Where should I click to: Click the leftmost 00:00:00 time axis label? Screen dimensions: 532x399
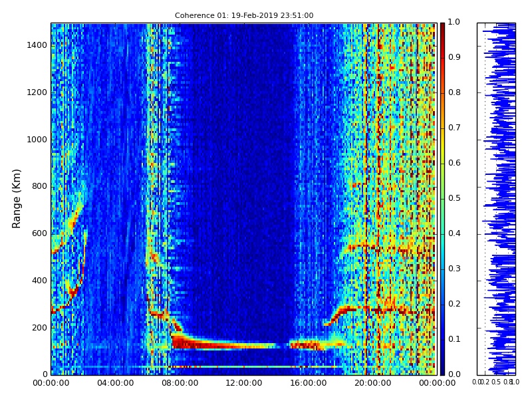pyautogui.click(x=51, y=383)
